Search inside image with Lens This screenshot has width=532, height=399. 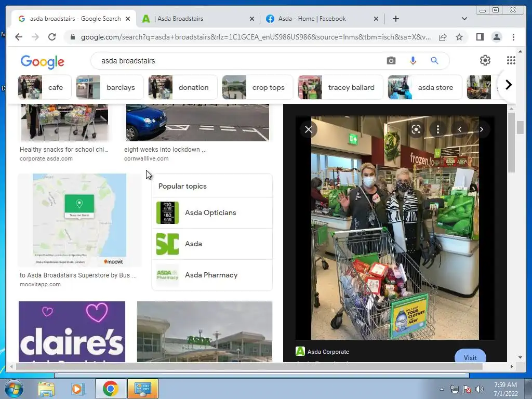coord(416,129)
